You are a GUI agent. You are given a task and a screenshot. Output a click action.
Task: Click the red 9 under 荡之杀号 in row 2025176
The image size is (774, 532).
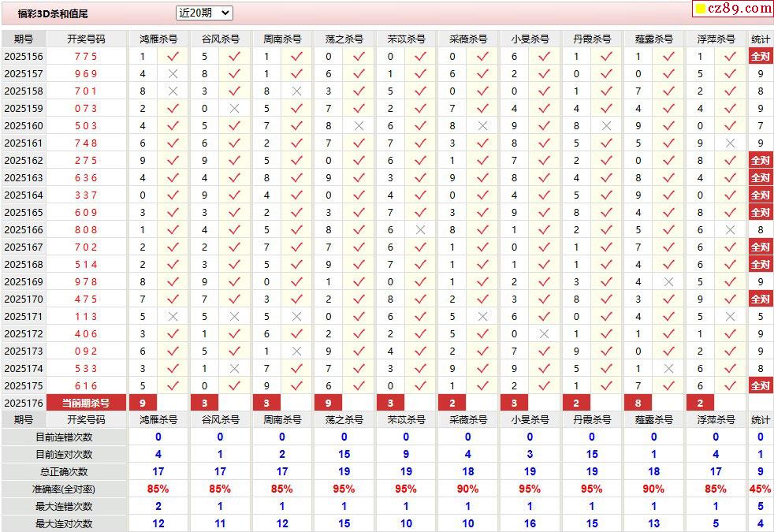(x=328, y=404)
